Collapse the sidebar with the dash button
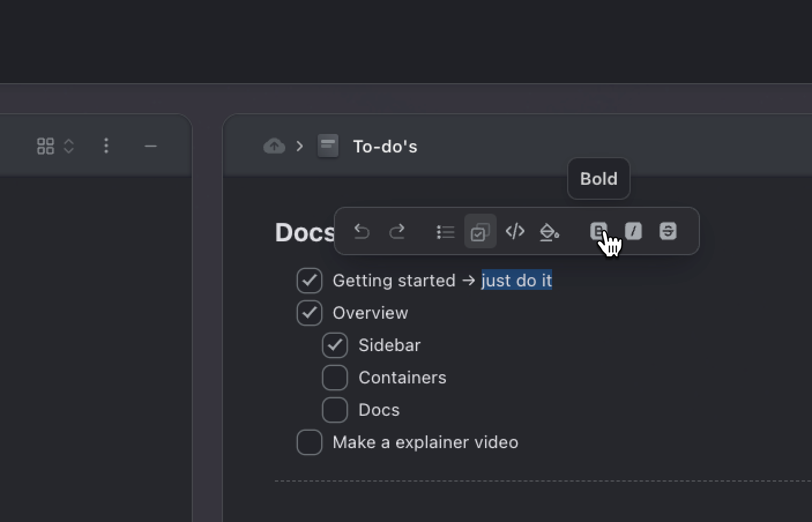 tap(151, 146)
